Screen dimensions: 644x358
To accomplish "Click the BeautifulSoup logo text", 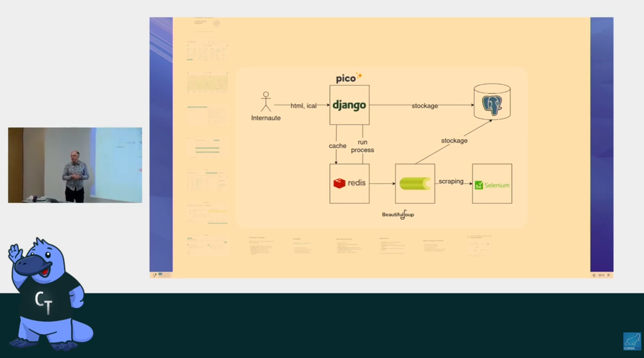I will [x=398, y=215].
